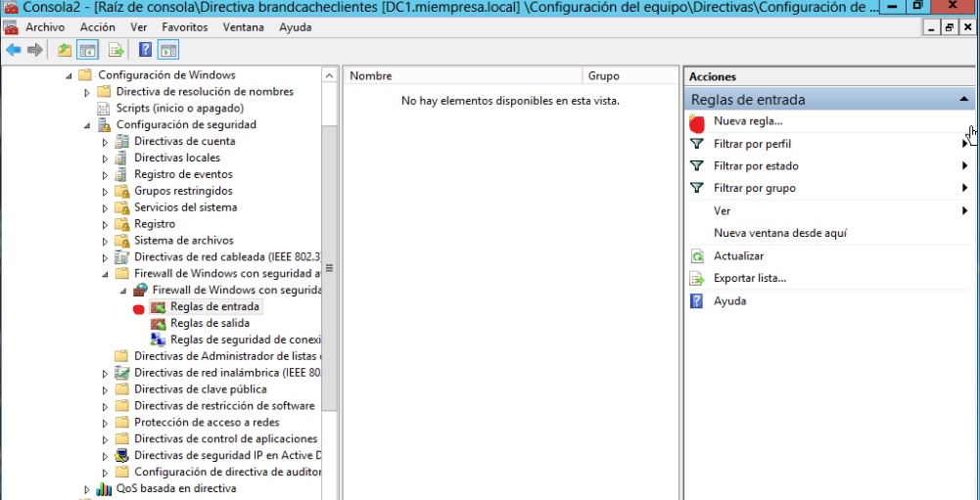Select Reglas de salida firewall icon

coord(159,323)
